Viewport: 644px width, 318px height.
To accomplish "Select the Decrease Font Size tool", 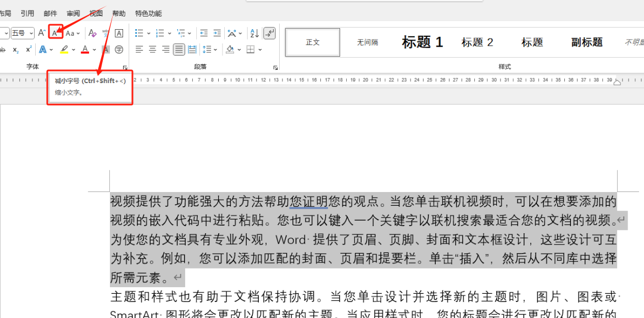I will pyautogui.click(x=55, y=33).
